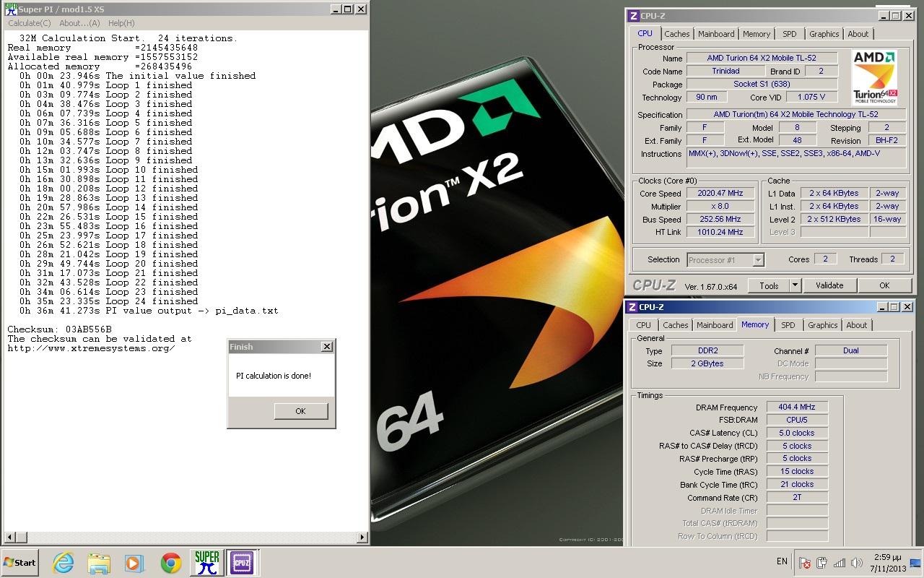The image size is (924, 578).
Task: Open the taskbar clock showing 2:59
Action: (886, 562)
